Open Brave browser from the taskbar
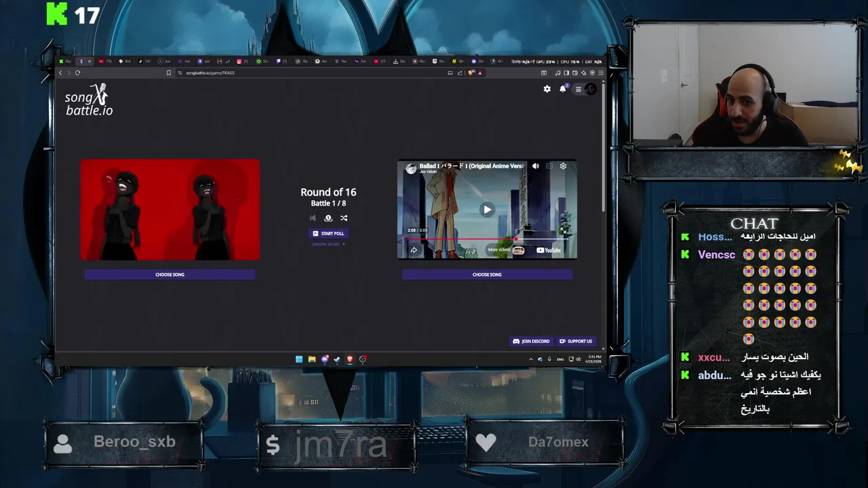 pos(350,359)
